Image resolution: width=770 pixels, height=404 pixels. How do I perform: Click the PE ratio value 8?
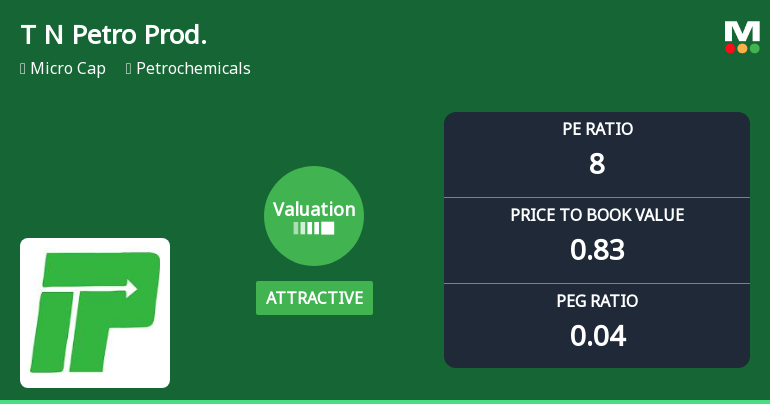tap(597, 163)
